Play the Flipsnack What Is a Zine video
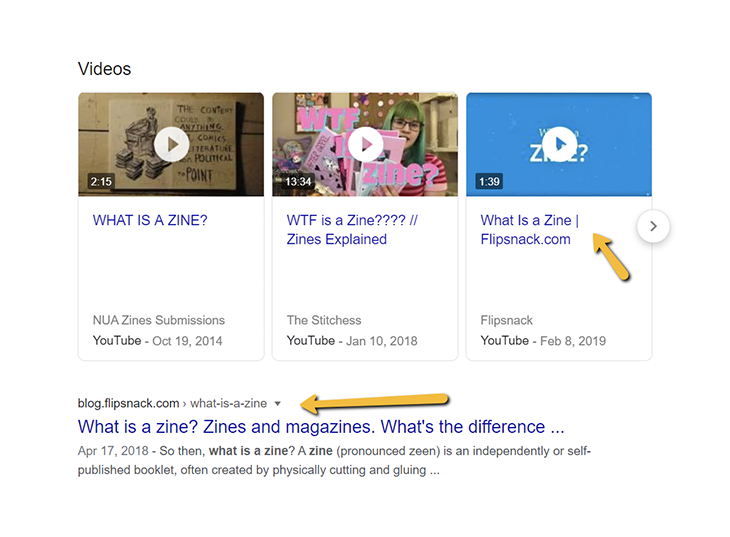Viewport: 730px width, 537px height. (559, 144)
